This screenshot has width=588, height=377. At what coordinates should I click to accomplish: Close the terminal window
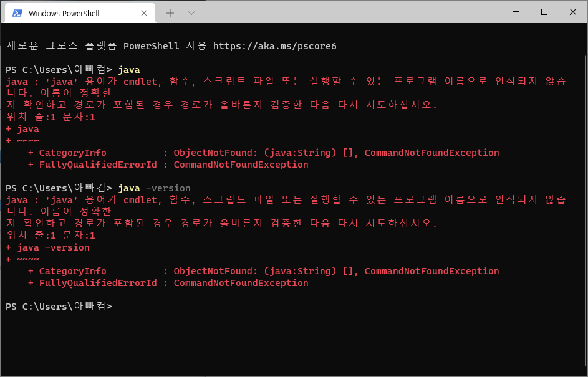click(x=572, y=12)
